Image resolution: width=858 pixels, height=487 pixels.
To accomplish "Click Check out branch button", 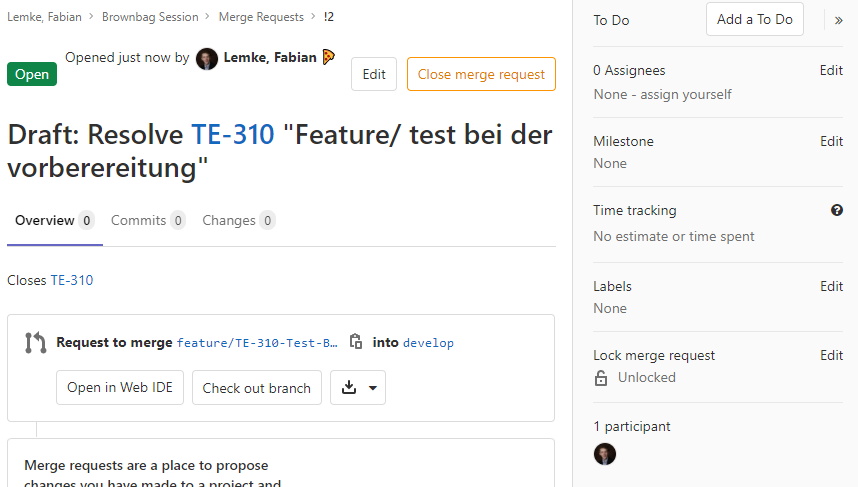I will click(256, 388).
